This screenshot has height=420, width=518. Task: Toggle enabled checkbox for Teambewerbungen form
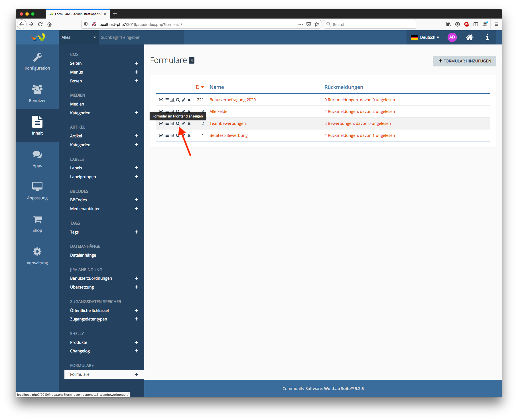(x=161, y=123)
